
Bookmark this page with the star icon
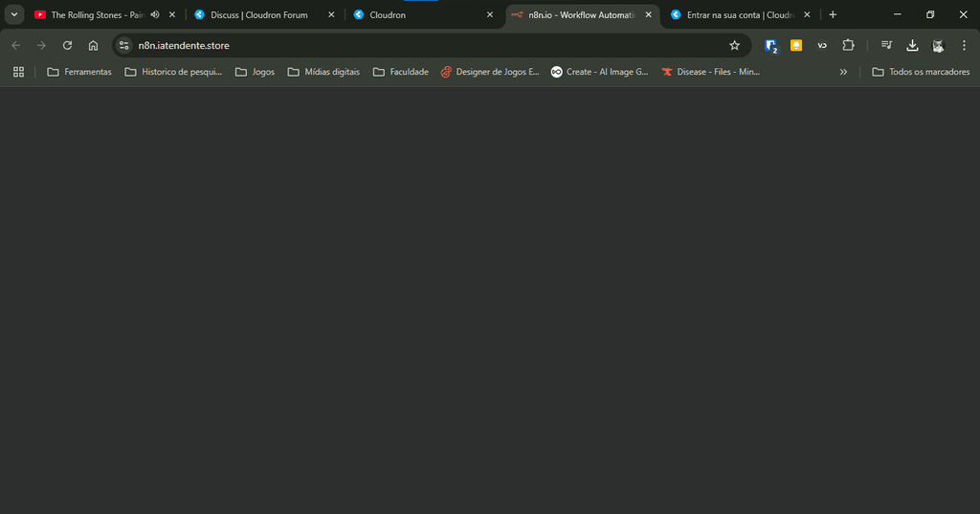pos(734,45)
